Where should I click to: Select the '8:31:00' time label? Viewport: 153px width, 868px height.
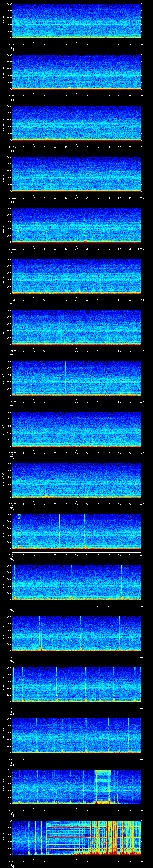click(x=12, y=861)
